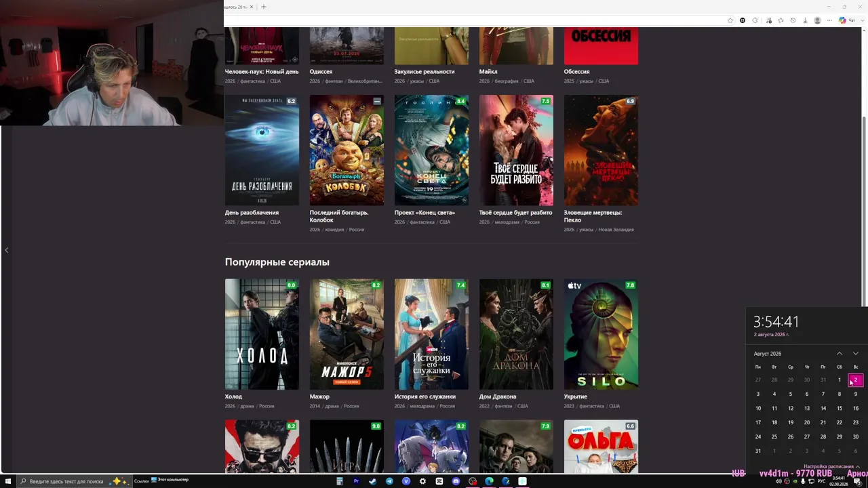This screenshot has height=488, width=868.
Task: Open the "РУС" input language indicator
Action: tap(820, 481)
